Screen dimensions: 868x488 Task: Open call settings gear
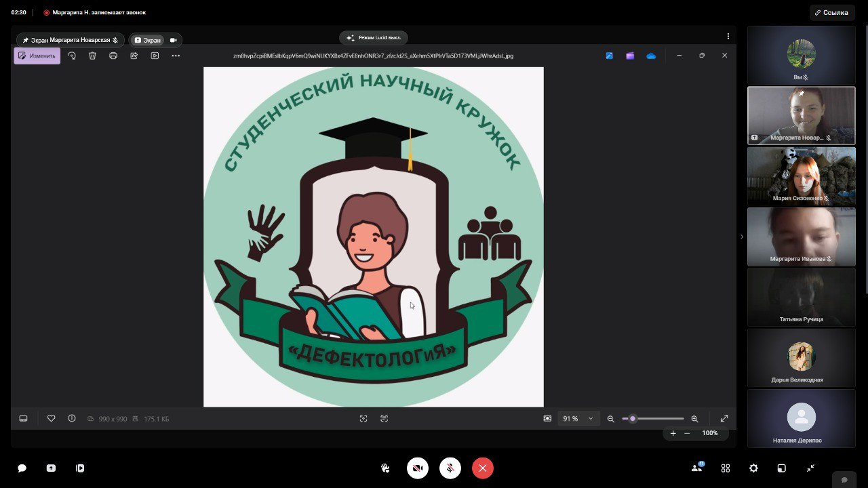click(x=753, y=468)
